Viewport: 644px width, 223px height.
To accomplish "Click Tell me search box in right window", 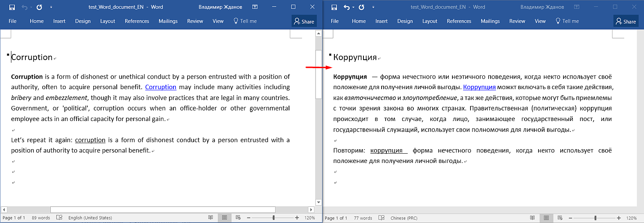I will pyautogui.click(x=567, y=21).
